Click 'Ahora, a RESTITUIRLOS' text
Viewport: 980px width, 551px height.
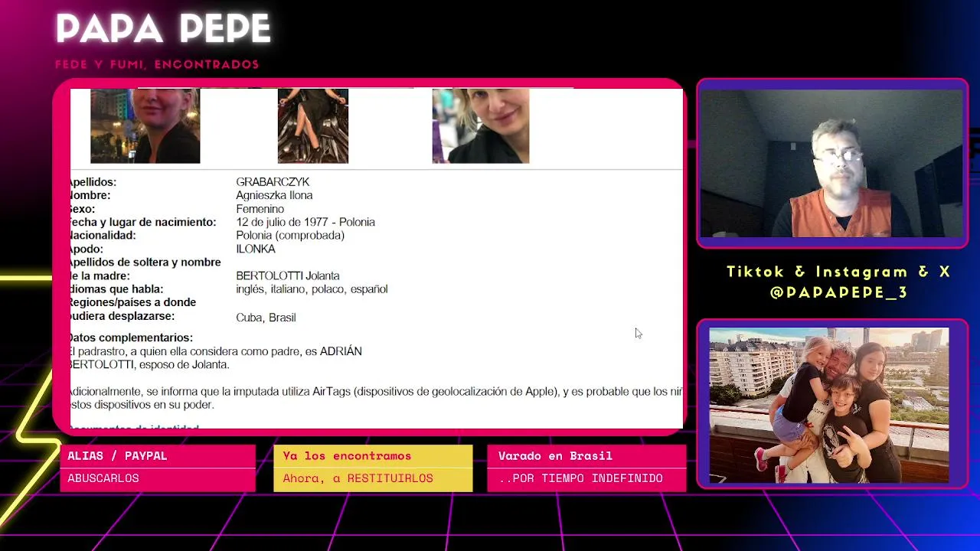coord(358,478)
